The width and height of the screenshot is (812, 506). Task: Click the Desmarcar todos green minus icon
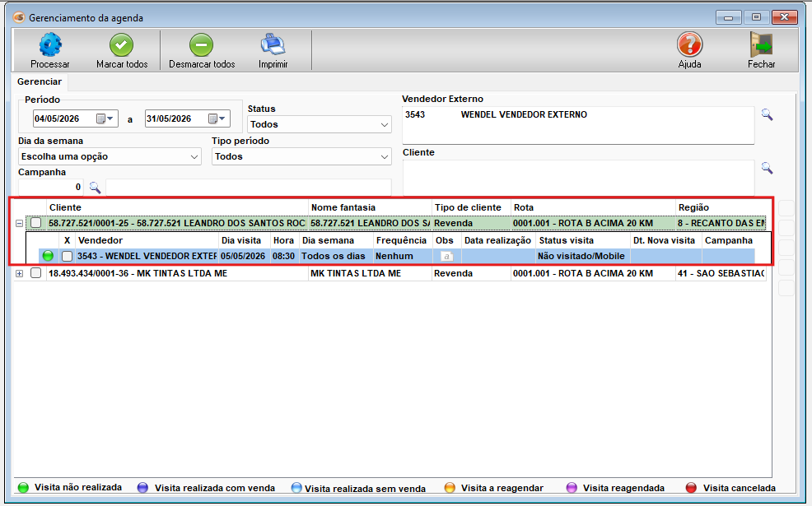pyautogui.click(x=202, y=45)
